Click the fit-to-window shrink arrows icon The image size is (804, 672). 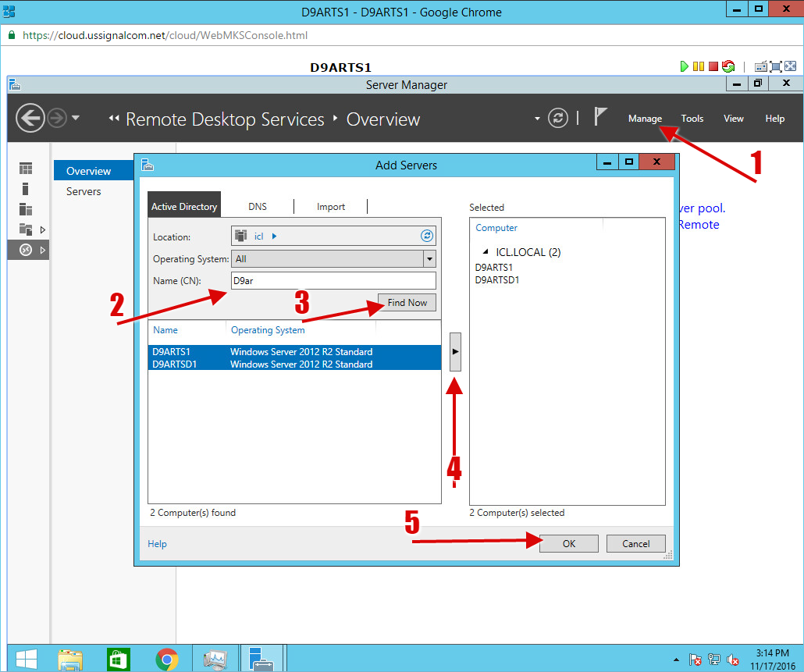tap(791, 66)
